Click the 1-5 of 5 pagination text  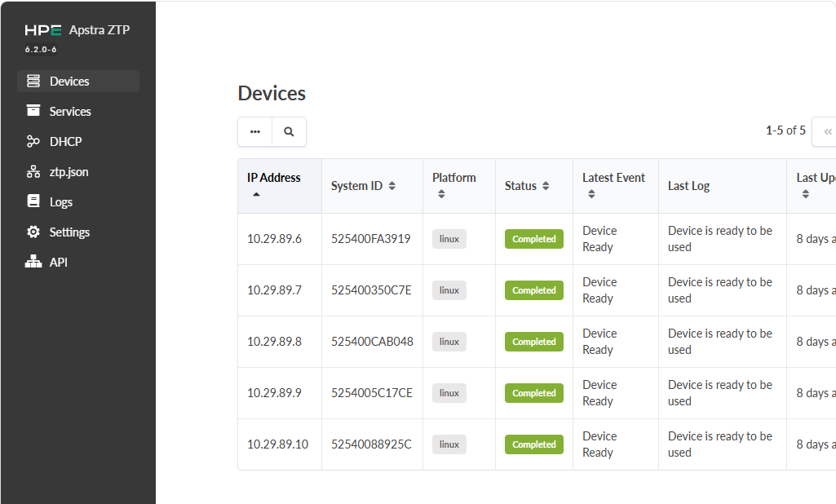pos(785,130)
